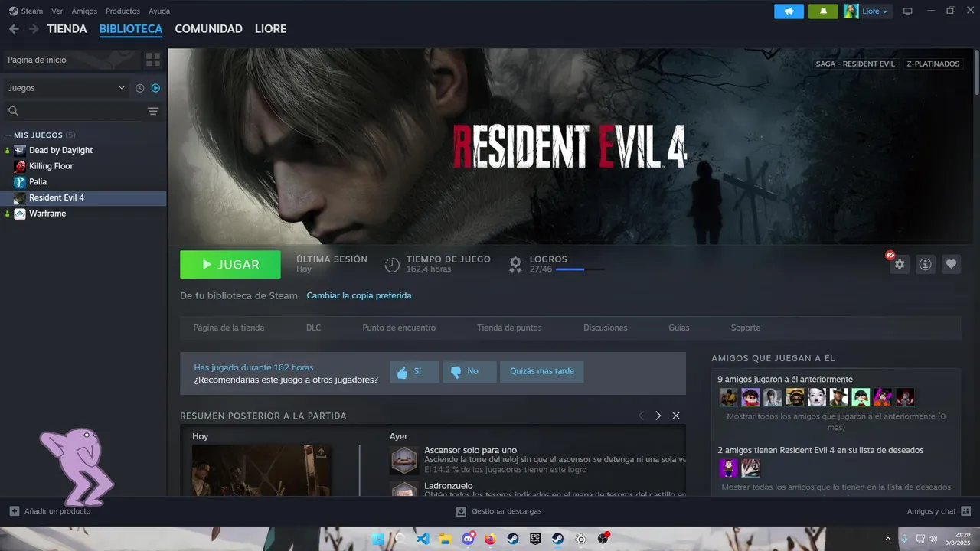This screenshot has width=980, height=551.
Task: Show previous post-game summary with left arrow
Action: [642, 416]
